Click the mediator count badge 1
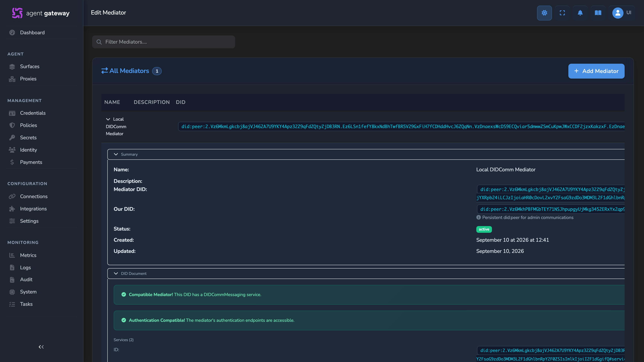Screen dimensions: 644x362 [x=157, y=71]
